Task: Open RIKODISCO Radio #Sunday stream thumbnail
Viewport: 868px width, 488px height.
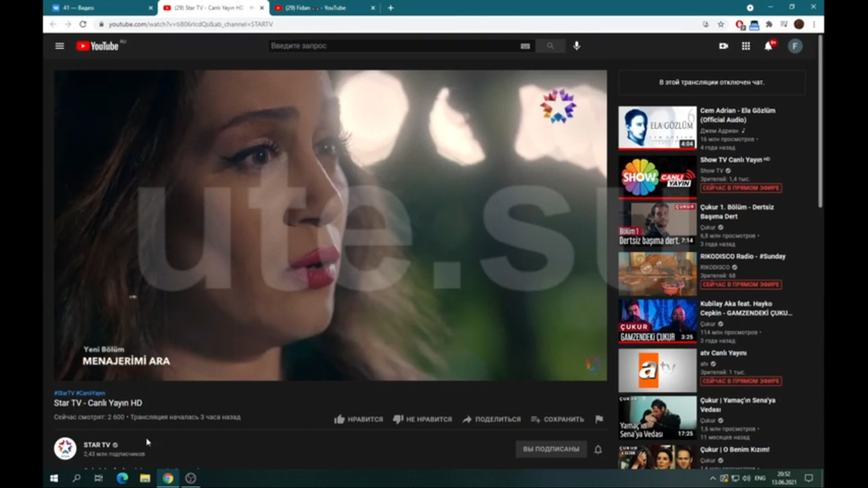Action: click(657, 273)
